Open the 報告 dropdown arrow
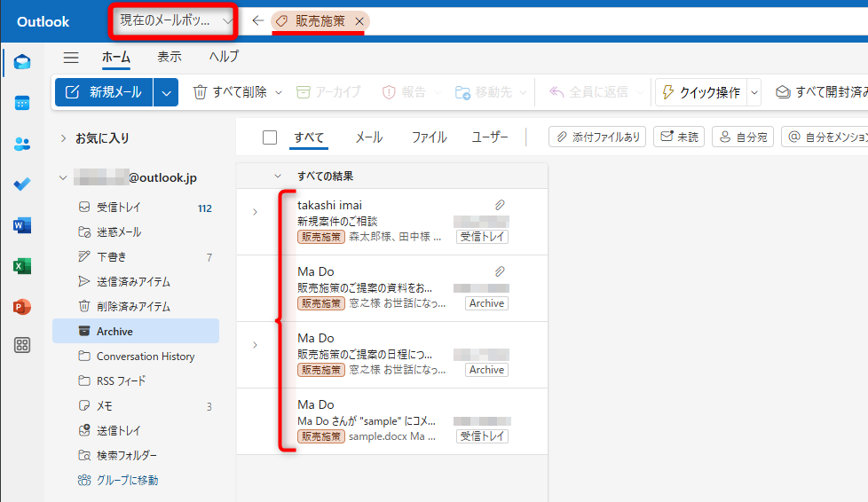Screen dimensions: 868x502 (x=438, y=92)
